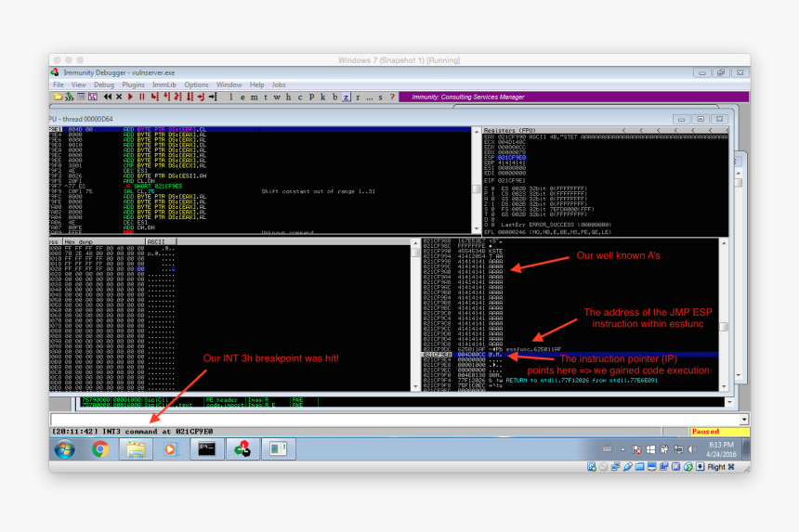Close the debugged program with X icon
The height and width of the screenshot is (532, 799).
119,97
